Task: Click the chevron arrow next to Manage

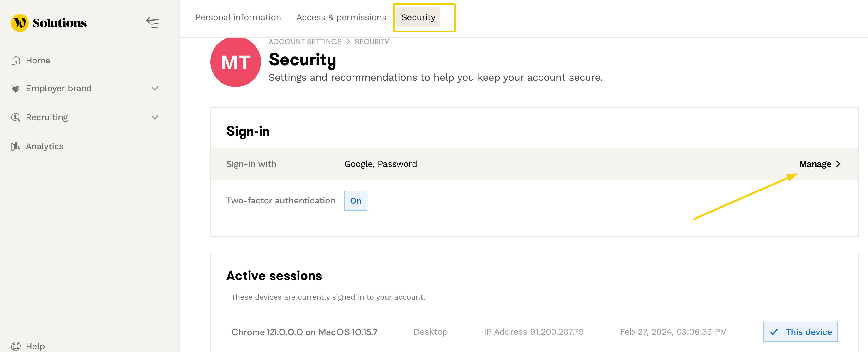Action: pyautogui.click(x=838, y=164)
